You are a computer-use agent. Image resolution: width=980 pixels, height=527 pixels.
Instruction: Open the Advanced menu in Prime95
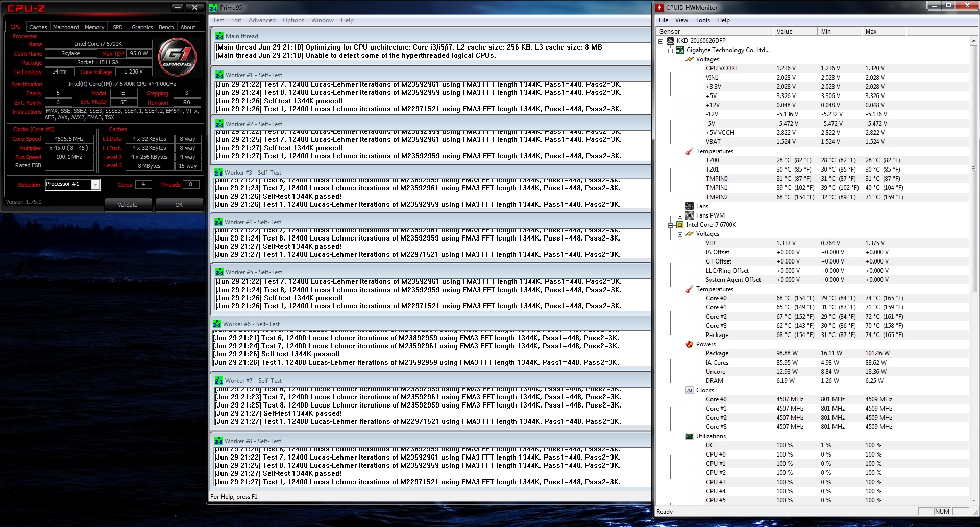[262, 20]
